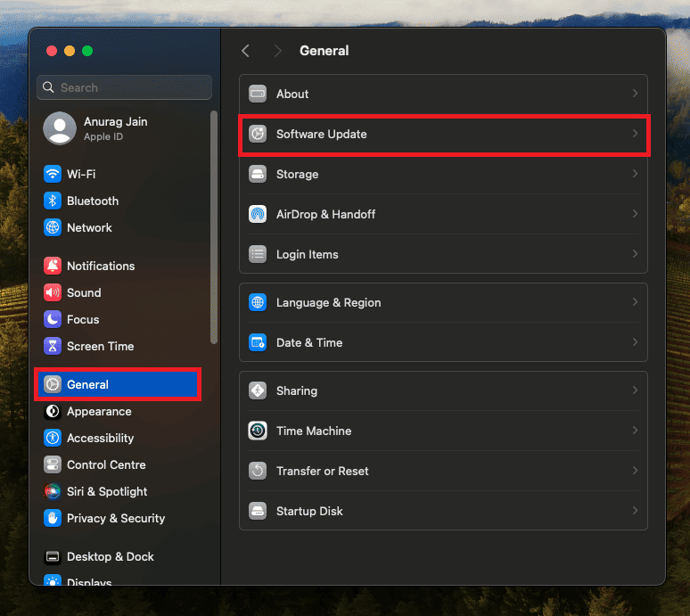The image size is (690, 616).
Task: Open Appearance settings label
Action: (x=99, y=411)
